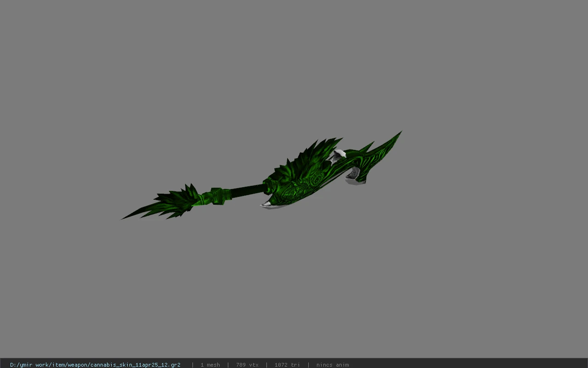Click the cannabis_skin_11apr25_12.gr2 file path

95,365
